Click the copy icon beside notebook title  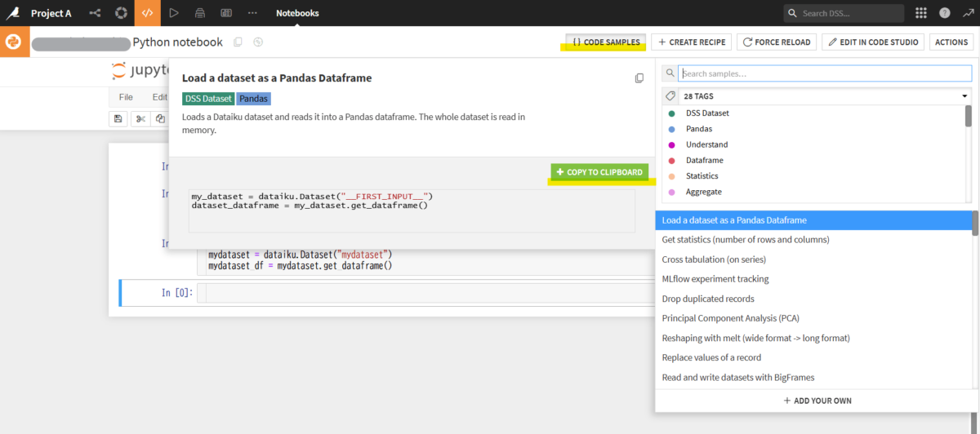238,42
